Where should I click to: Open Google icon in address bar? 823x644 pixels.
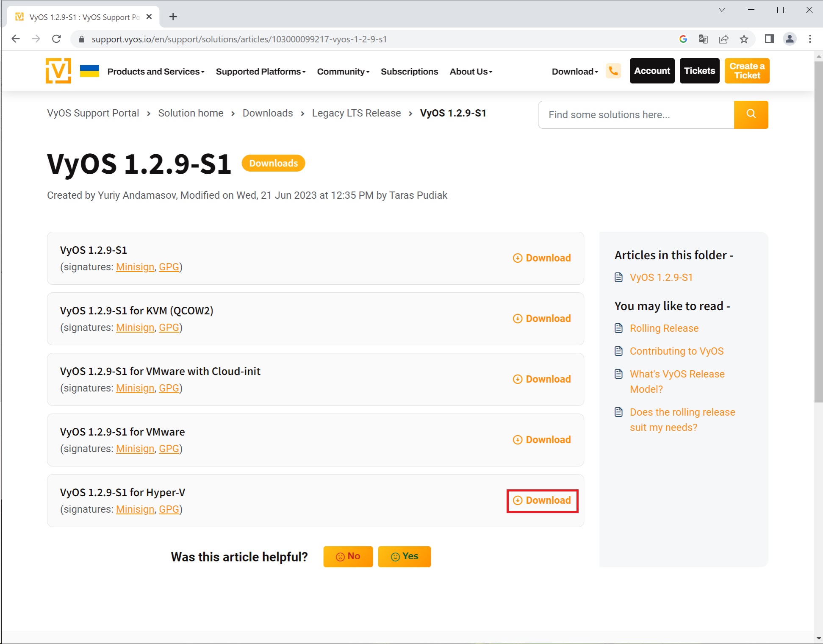click(683, 39)
